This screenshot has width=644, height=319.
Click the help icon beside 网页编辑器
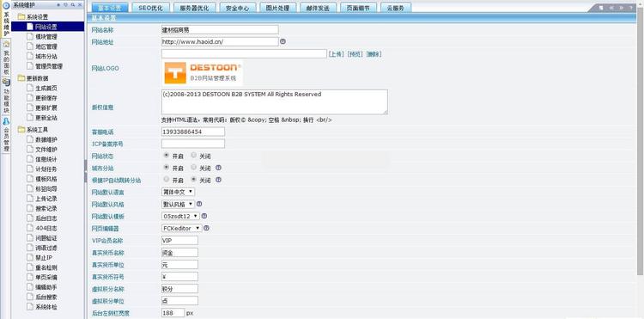pos(207,227)
